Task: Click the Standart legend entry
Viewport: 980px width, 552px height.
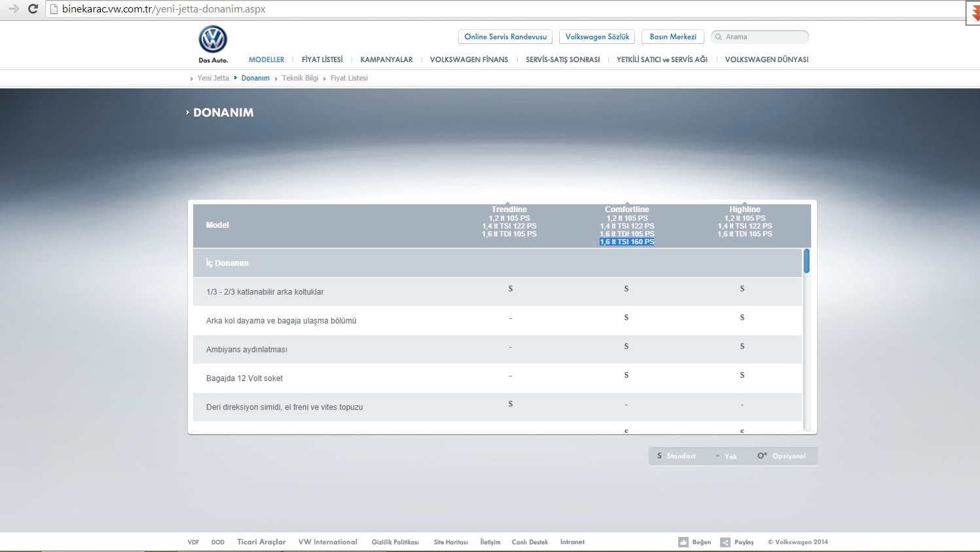Action: (x=676, y=456)
